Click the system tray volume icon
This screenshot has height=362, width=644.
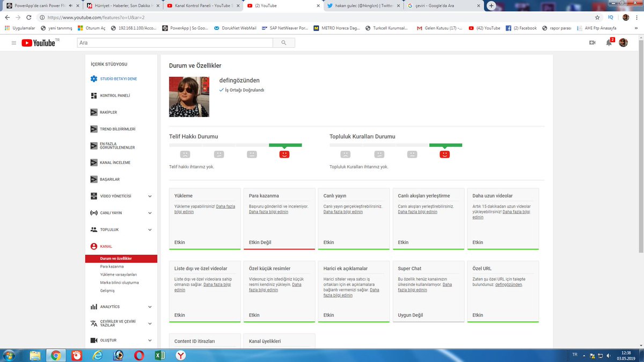(609, 355)
